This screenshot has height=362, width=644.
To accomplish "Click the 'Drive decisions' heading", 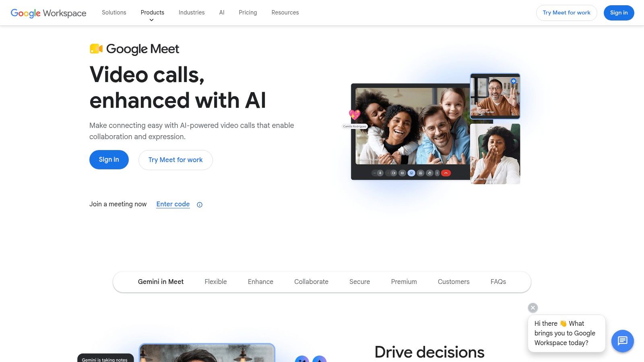I will (429, 352).
